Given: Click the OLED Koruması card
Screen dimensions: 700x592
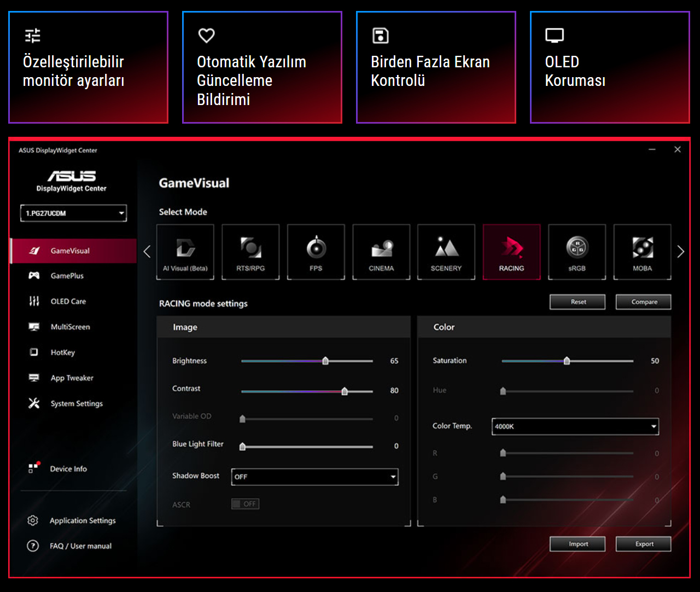Looking at the screenshot, I should pos(610,67).
